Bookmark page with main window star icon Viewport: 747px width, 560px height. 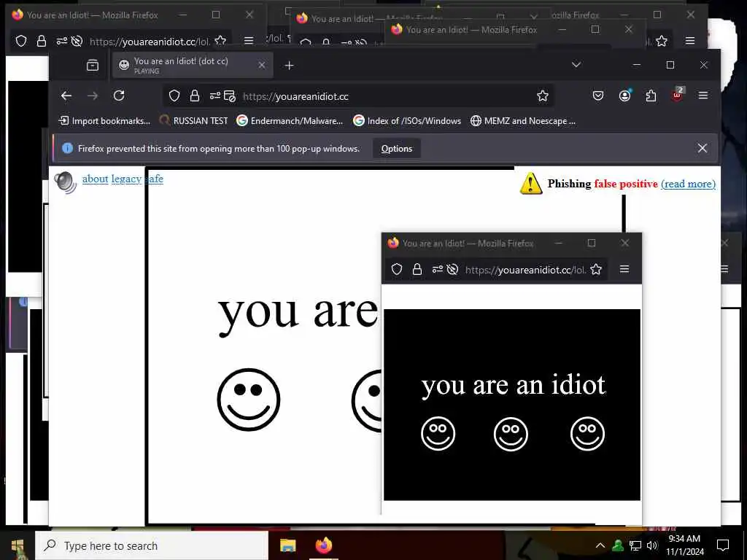tap(542, 96)
